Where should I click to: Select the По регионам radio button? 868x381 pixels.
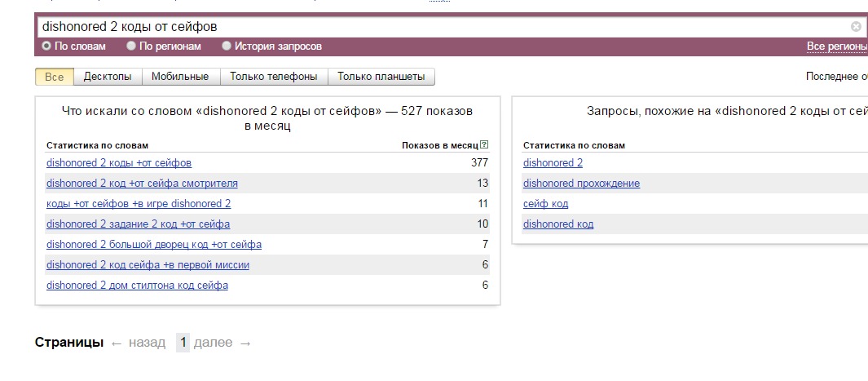coord(130,46)
